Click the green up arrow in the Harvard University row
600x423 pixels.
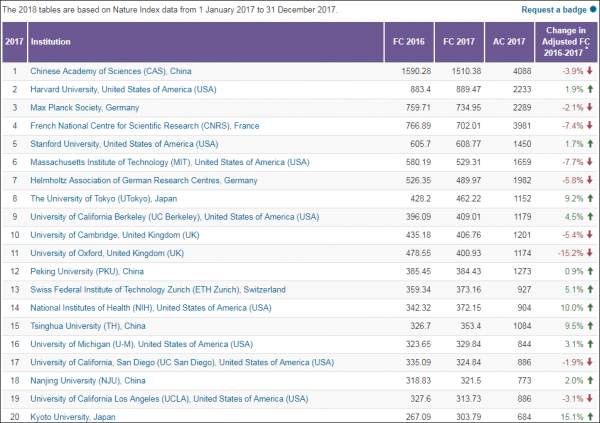pos(590,90)
